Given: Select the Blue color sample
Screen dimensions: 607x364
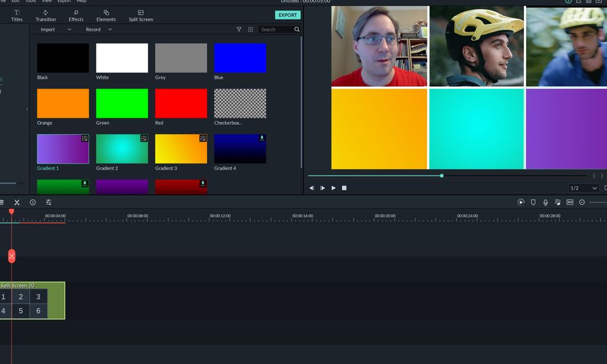Looking at the screenshot, I should (x=240, y=58).
